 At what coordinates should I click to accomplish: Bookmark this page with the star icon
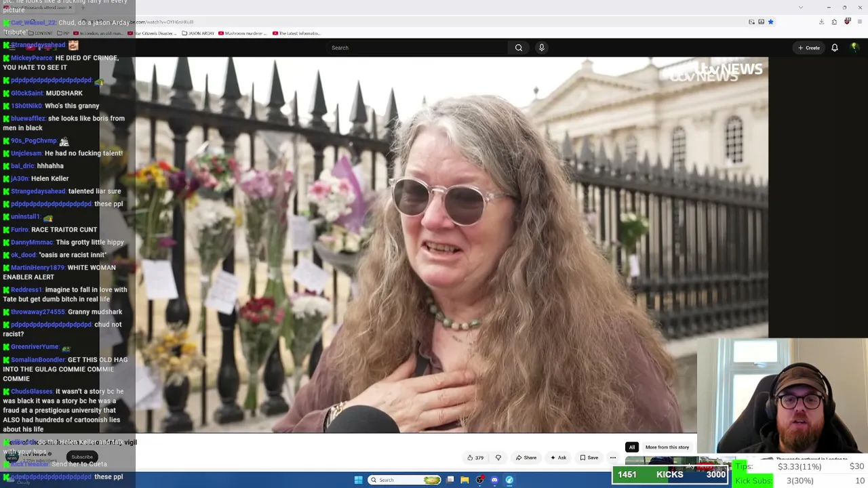pos(770,22)
